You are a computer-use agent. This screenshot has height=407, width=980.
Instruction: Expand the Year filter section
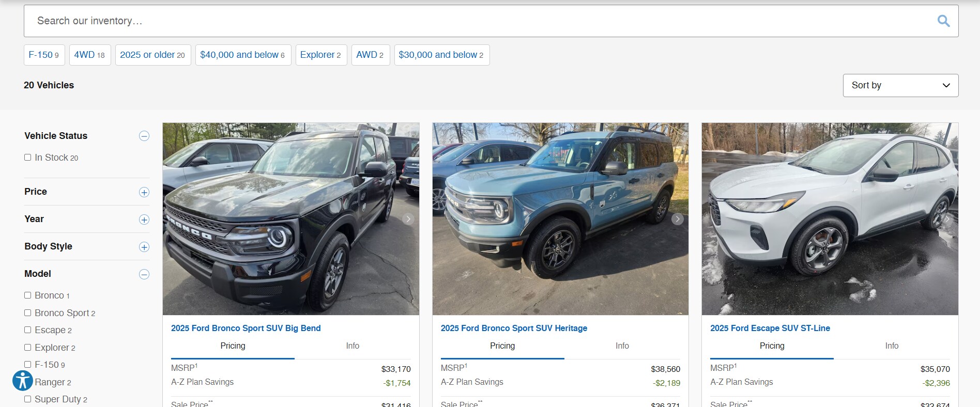(x=144, y=220)
